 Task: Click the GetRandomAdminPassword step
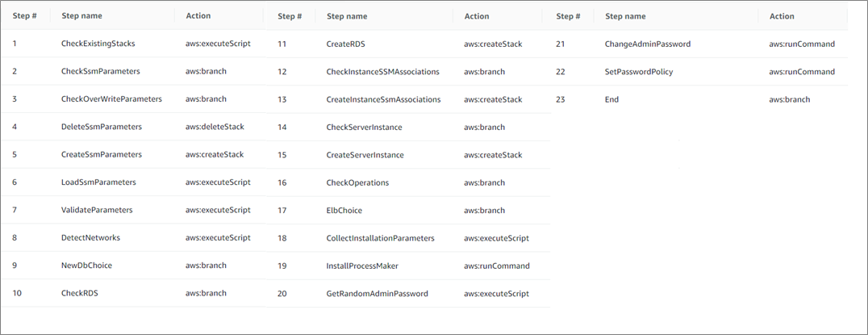click(377, 294)
